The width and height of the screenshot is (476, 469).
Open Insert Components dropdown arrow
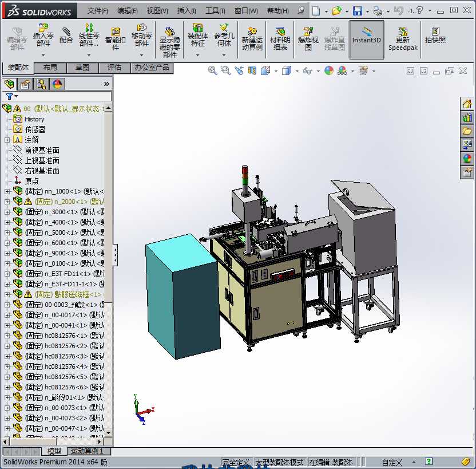(x=43, y=56)
